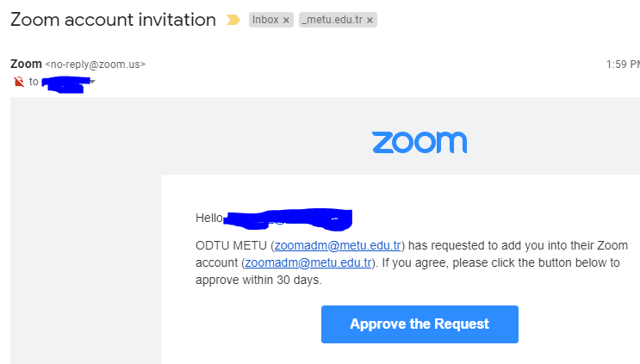This screenshot has width=640, height=364.
Task: Click the Approve the Request button
Action: [x=419, y=324]
